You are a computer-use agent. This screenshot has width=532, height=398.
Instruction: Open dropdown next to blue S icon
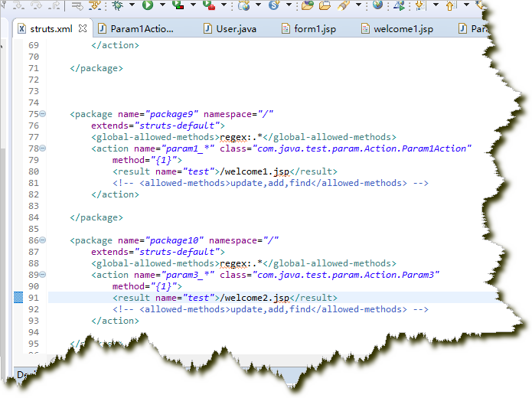pyautogui.click(x=289, y=5)
